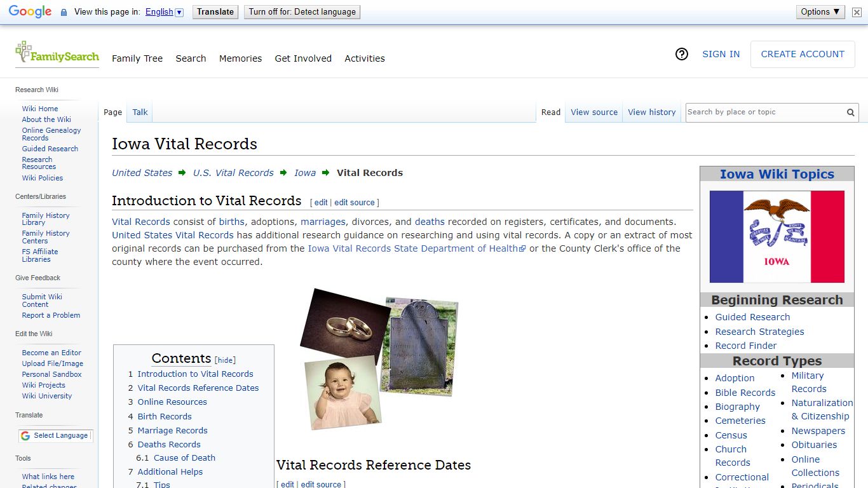Screen dimensions: 868x488
Task: Open What links here tool
Action: 48,477
